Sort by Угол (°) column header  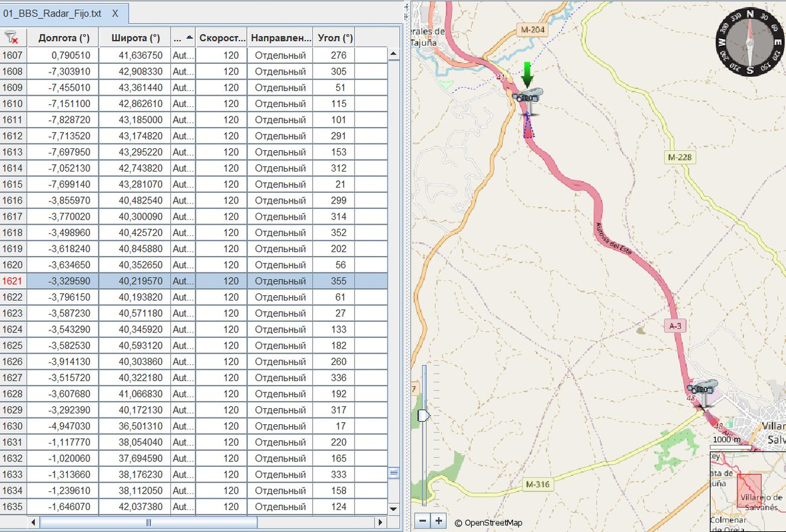pyautogui.click(x=334, y=38)
